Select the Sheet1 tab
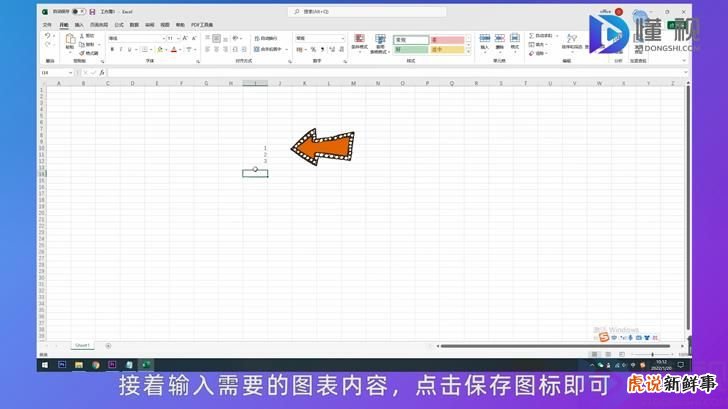Viewport: 728px width, 409px height. (82, 345)
